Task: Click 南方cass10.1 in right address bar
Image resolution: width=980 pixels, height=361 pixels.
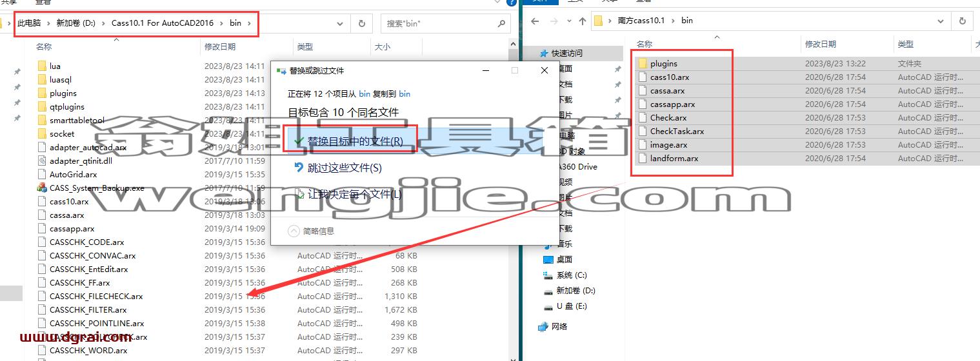Action: tap(641, 21)
